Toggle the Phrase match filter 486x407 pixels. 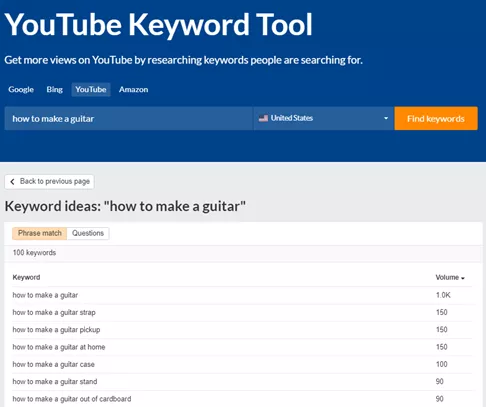40,233
